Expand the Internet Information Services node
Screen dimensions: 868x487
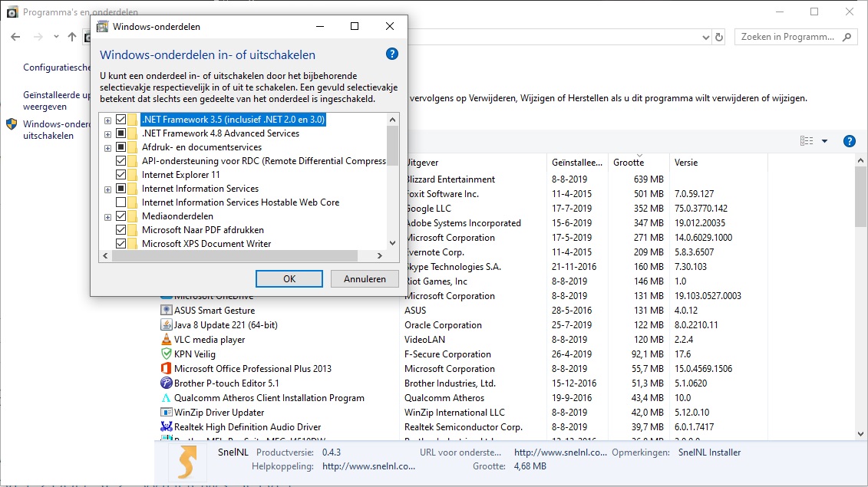point(107,189)
